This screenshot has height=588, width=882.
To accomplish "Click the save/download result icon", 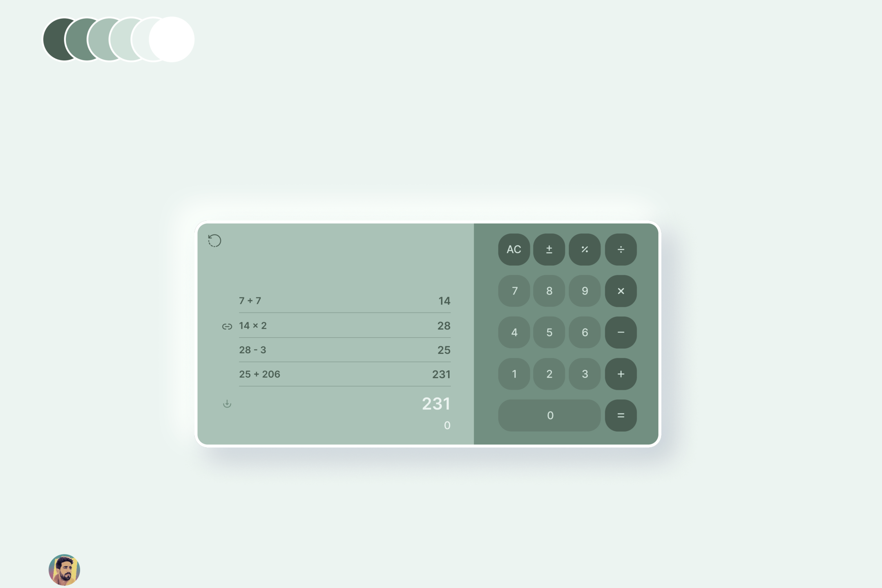I will pos(227,403).
